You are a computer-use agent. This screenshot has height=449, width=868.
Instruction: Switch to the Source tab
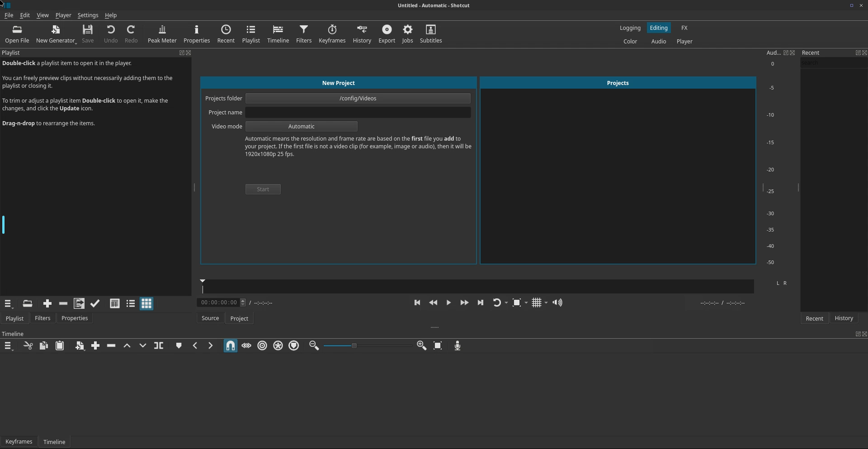[x=210, y=318]
